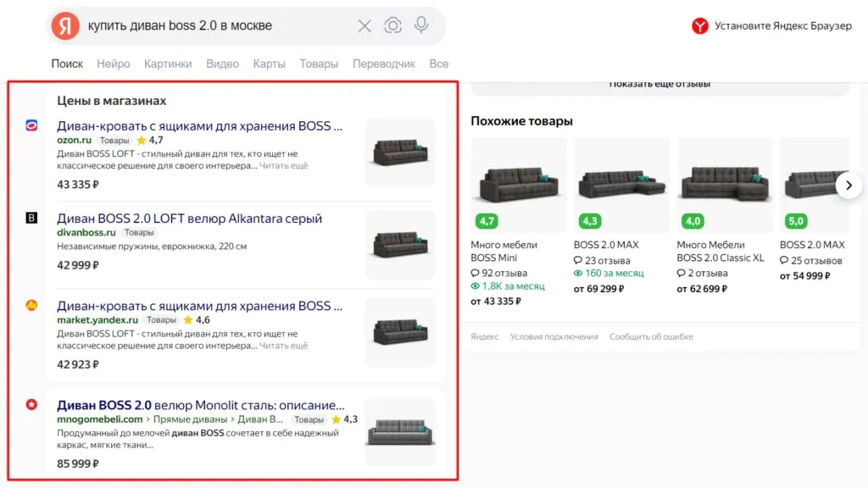868x488 pixels.
Task: Click the 25 отзывов reviews text
Action: 811,260
